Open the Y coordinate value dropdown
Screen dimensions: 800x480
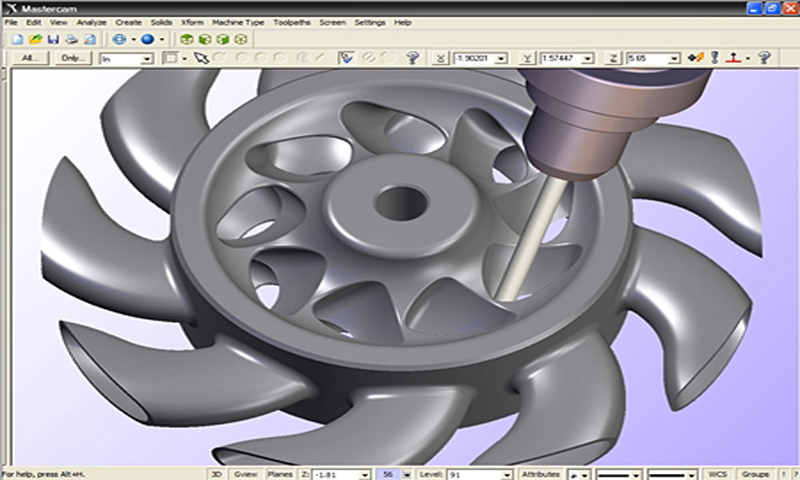pyautogui.click(x=588, y=59)
